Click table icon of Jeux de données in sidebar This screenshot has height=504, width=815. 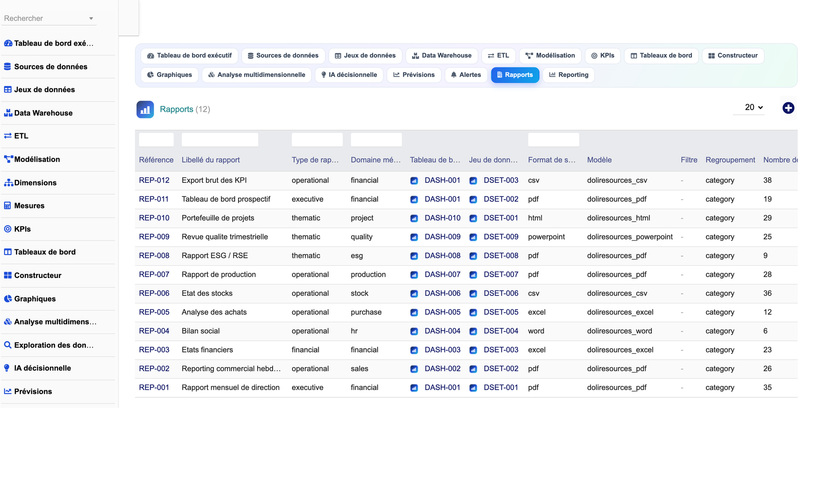8,90
